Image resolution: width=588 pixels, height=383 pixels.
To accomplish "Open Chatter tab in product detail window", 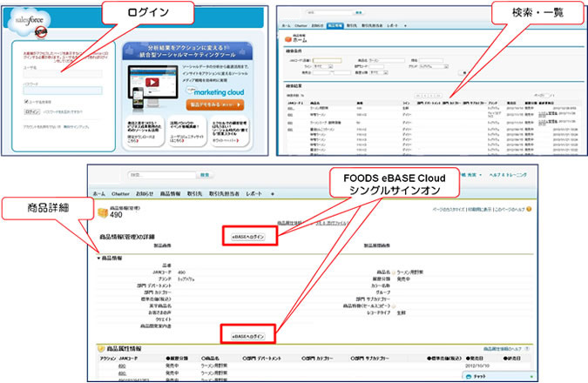I will (x=120, y=194).
